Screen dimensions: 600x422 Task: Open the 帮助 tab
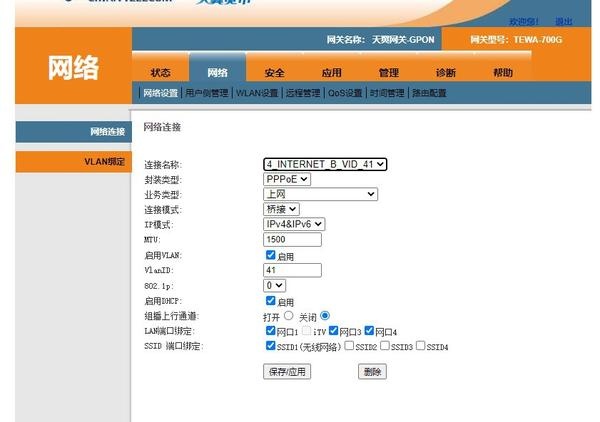point(502,72)
